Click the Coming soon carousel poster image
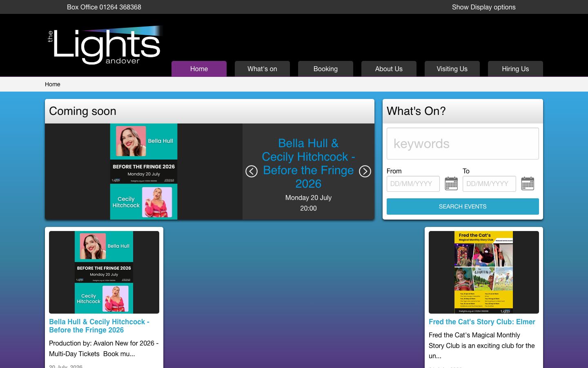 (x=144, y=171)
